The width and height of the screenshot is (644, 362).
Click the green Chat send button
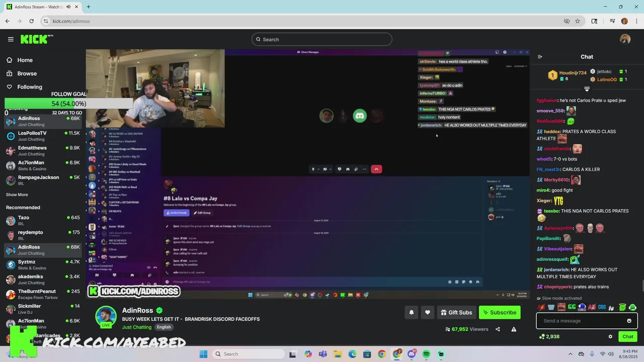[x=628, y=336]
